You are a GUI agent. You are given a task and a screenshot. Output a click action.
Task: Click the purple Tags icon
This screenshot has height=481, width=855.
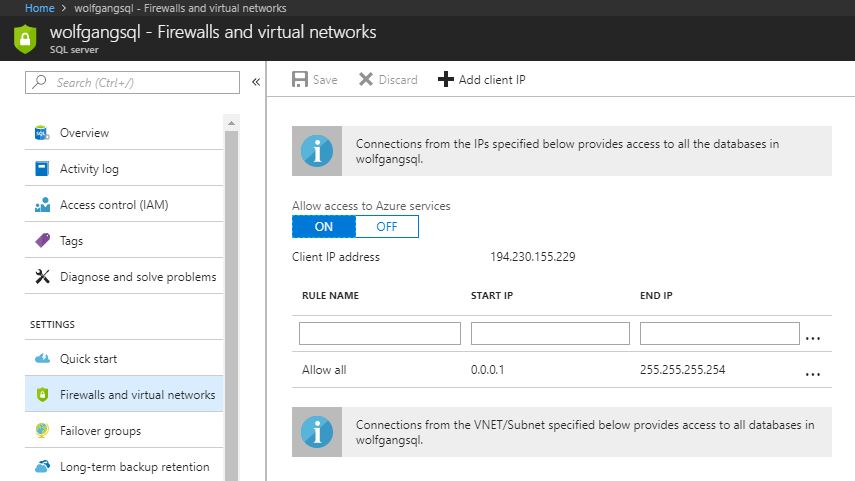[42, 240]
